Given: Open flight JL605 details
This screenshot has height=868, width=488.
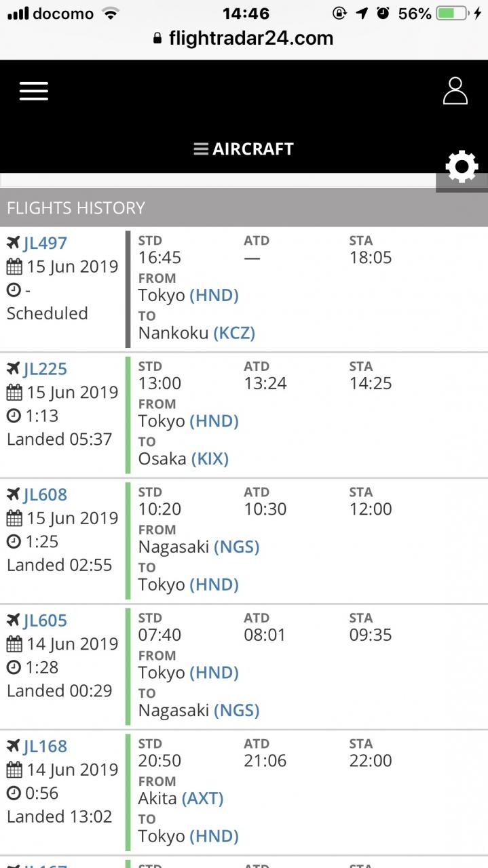Looking at the screenshot, I should [x=45, y=620].
